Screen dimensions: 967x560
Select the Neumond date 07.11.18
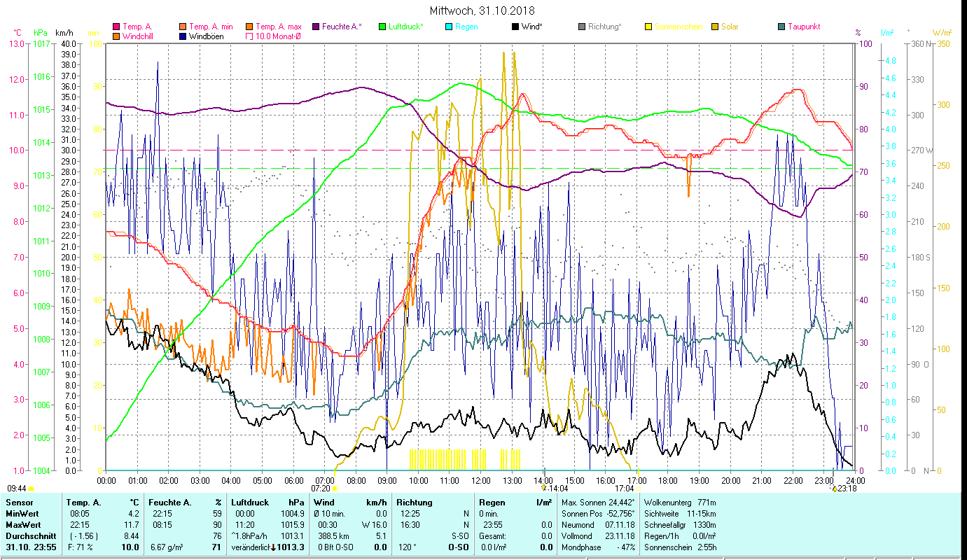click(620, 525)
